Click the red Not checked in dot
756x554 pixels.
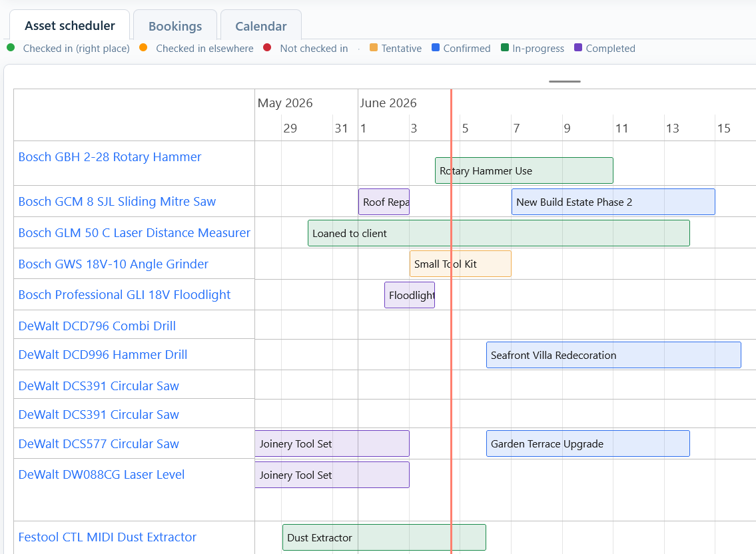click(268, 48)
